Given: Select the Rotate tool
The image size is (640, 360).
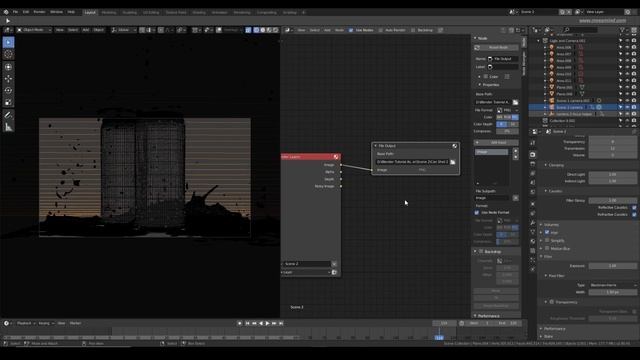Looking at the screenshot, I should [x=8, y=90].
